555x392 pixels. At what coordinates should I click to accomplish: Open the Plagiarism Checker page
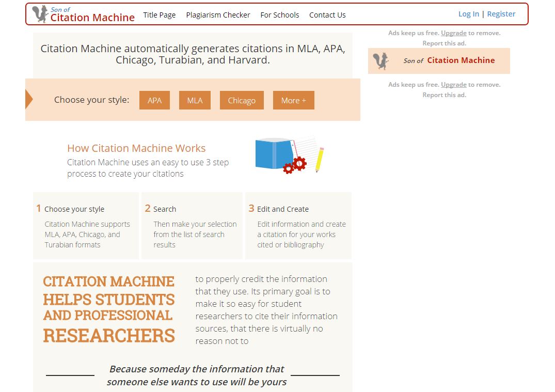[x=218, y=15]
